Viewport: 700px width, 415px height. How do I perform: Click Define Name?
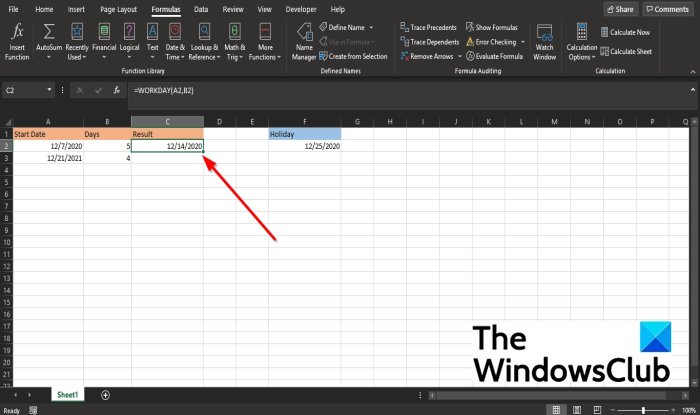tap(342, 27)
